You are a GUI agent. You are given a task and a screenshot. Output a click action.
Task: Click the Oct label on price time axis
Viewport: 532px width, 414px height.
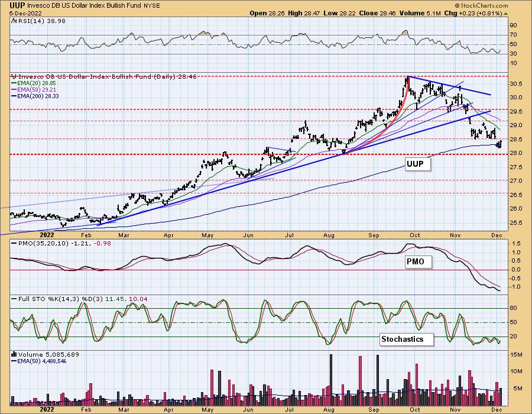coord(414,235)
